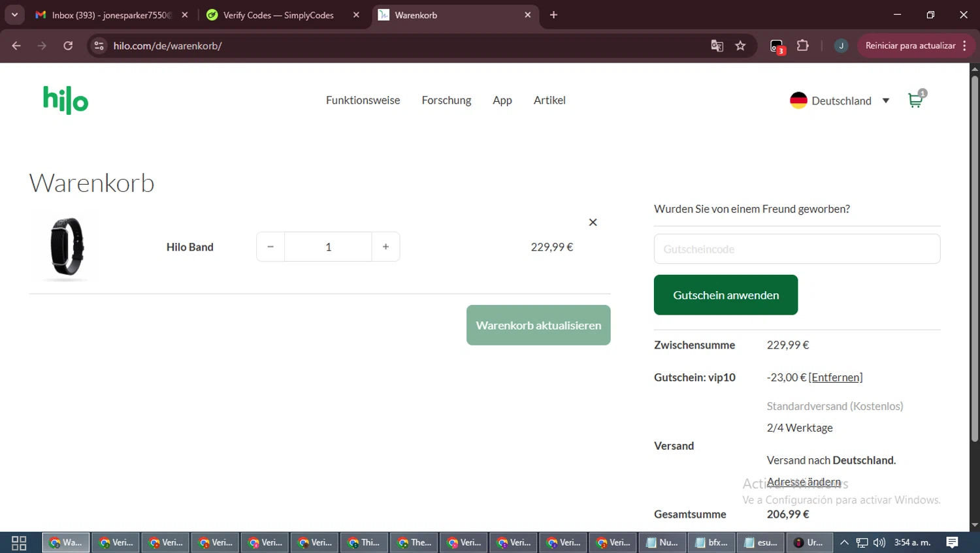Open the Nu... Notepad taskbar item
The width and height of the screenshot is (980, 553).
[x=662, y=543]
